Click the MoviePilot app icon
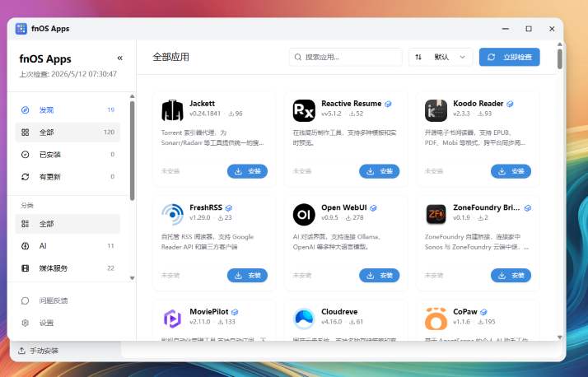Screen dimensions: 588x377 [x=172, y=319]
